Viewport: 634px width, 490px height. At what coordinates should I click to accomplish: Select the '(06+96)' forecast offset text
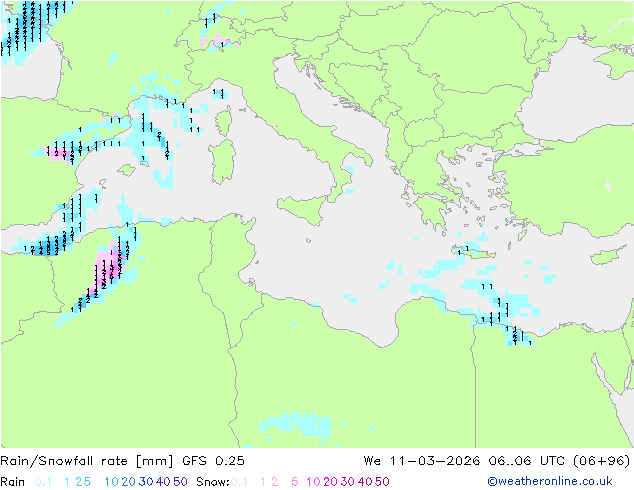tap(601, 460)
